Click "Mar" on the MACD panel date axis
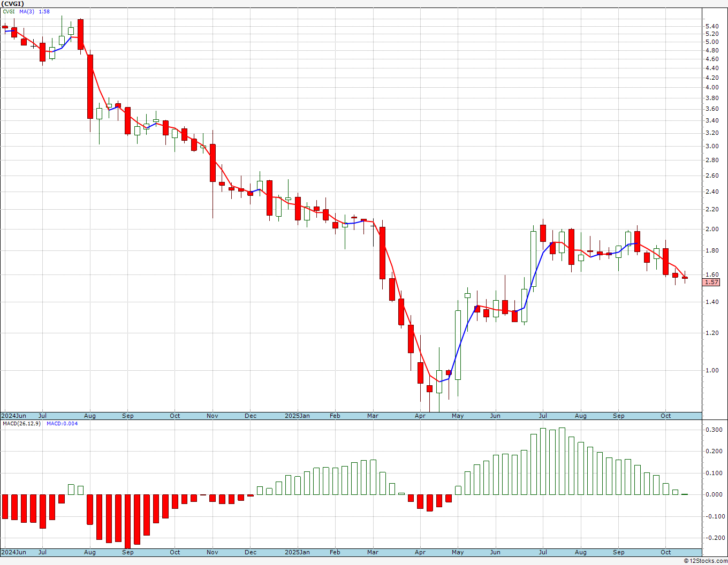The width and height of the screenshot is (728, 565). 373,552
